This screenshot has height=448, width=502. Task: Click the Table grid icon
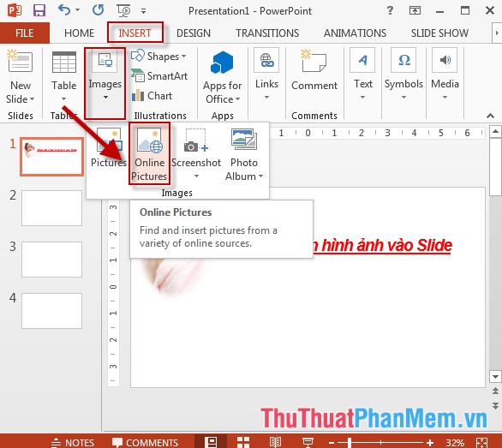pos(64,63)
